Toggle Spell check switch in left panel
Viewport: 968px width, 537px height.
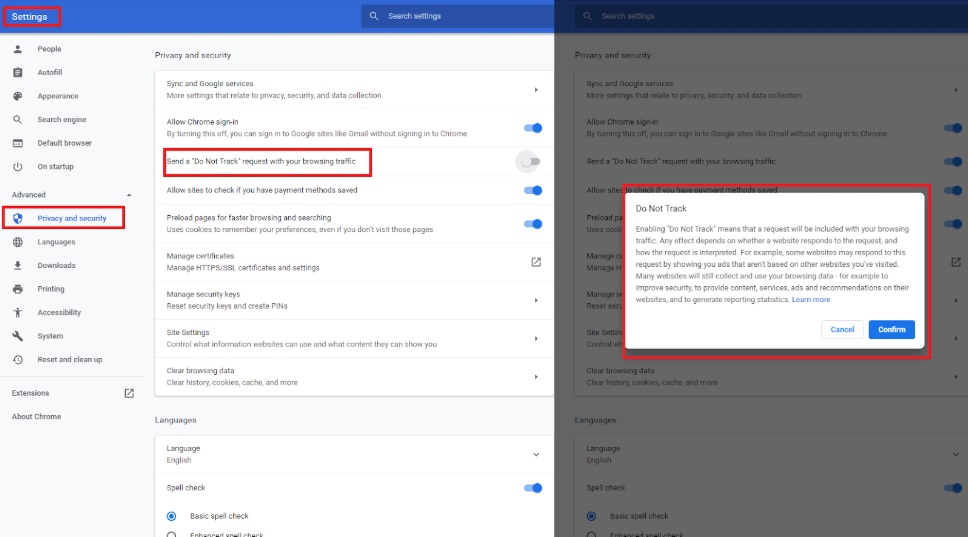tap(533, 488)
